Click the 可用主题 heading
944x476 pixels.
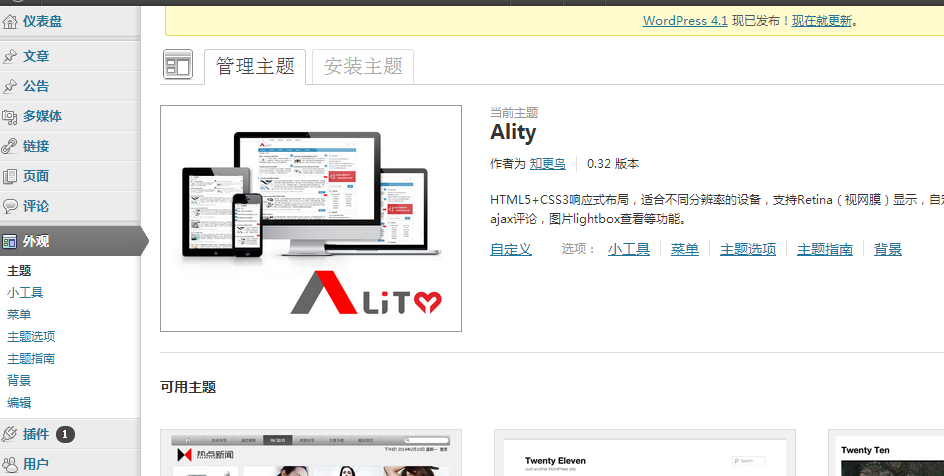point(188,387)
